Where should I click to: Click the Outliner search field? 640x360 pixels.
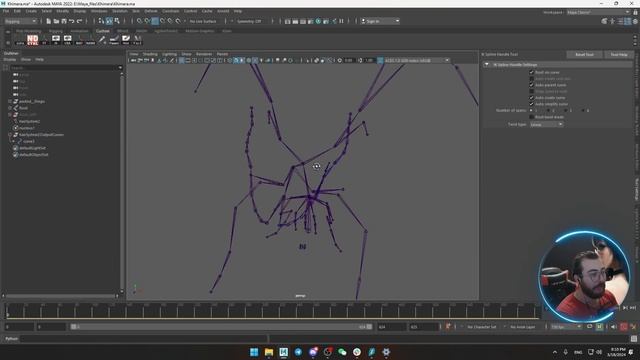(x=64, y=67)
